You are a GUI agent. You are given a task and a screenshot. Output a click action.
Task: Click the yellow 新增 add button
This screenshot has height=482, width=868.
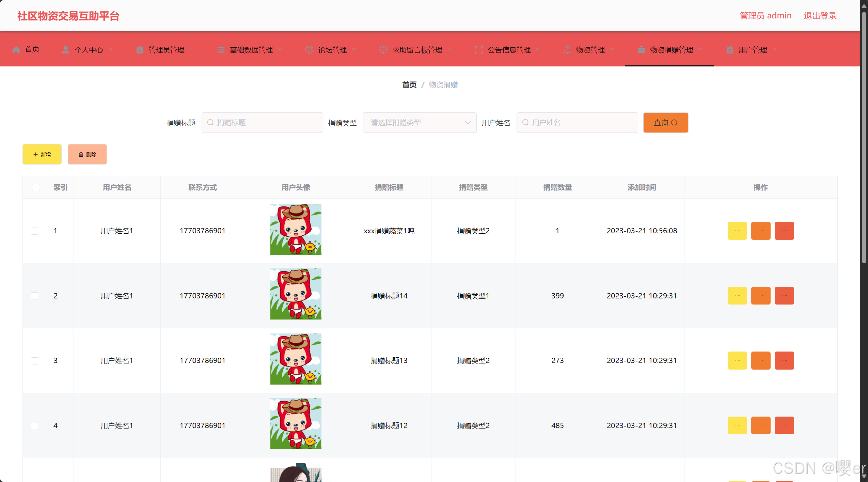pos(42,154)
